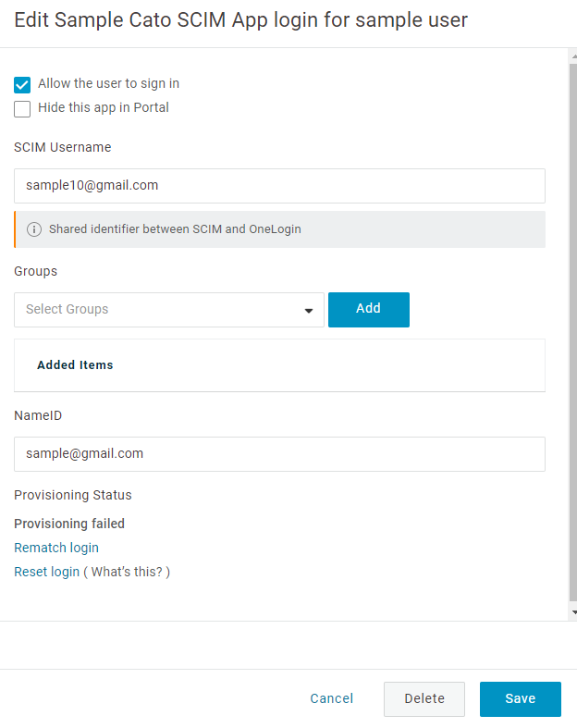Open the Select Groups dropdown

(x=169, y=310)
